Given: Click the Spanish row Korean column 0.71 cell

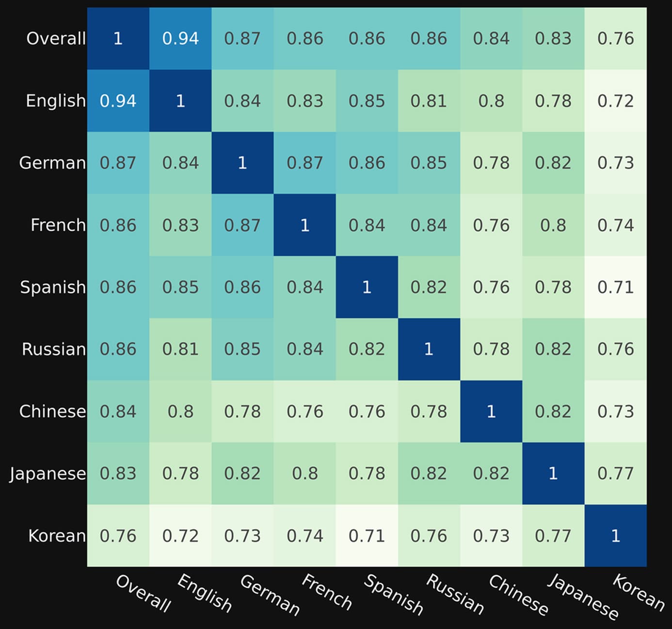Looking at the screenshot, I should pos(616,287).
